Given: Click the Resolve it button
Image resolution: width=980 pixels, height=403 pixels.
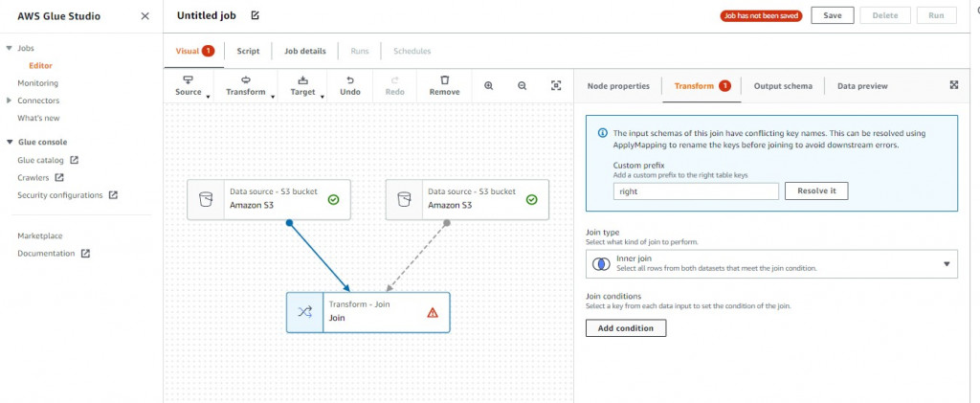Looking at the screenshot, I should point(816,191).
